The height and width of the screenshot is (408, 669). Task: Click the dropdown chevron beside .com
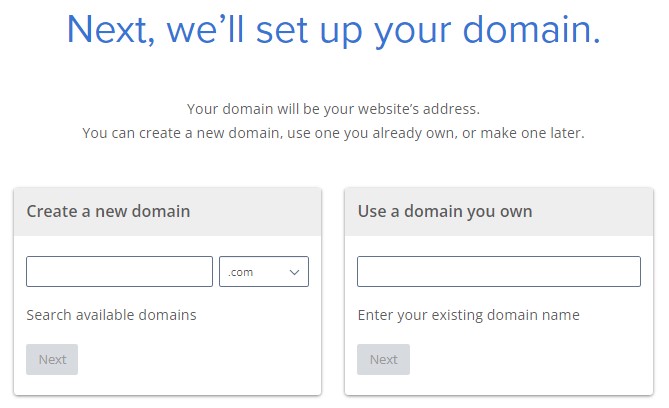click(x=295, y=272)
